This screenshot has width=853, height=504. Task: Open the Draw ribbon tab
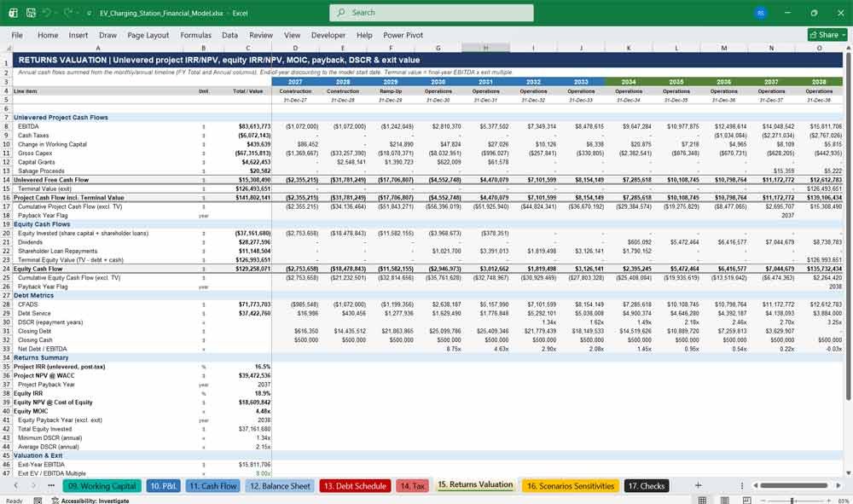coord(107,35)
